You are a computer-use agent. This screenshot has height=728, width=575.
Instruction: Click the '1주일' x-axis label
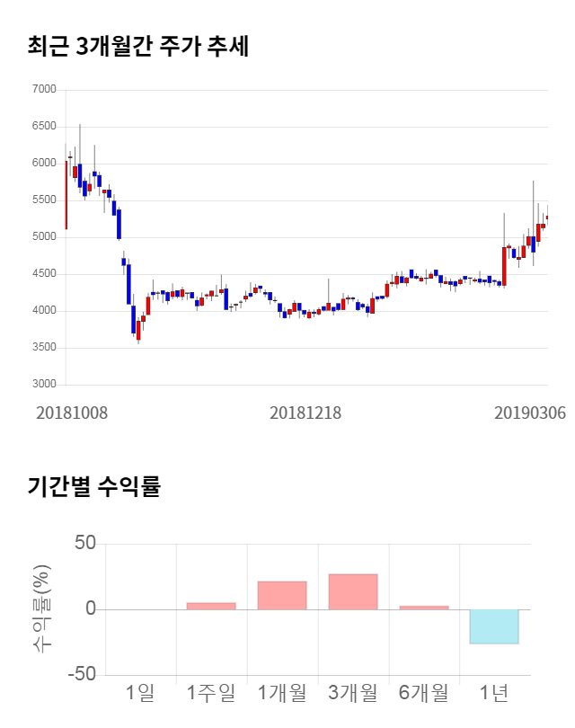tap(211, 693)
